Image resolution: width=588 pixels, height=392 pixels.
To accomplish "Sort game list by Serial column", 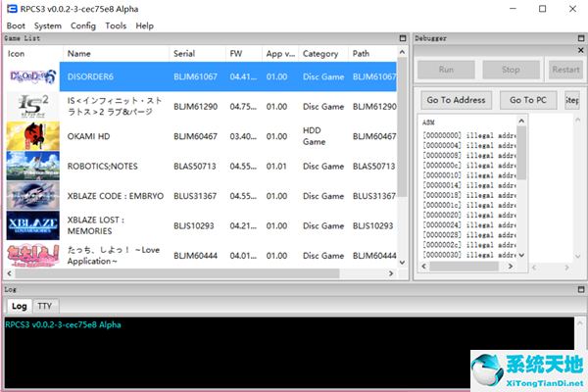I will pos(197,54).
